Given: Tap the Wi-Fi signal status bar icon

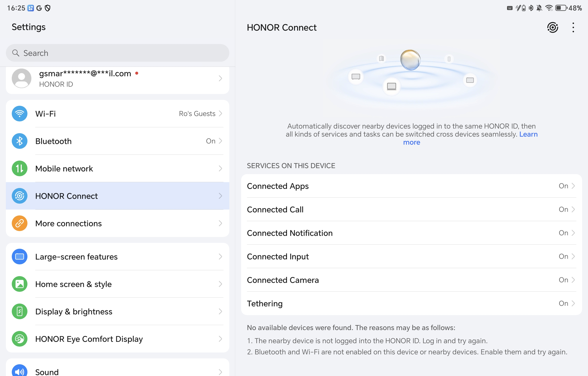Looking at the screenshot, I should click(549, 8).
